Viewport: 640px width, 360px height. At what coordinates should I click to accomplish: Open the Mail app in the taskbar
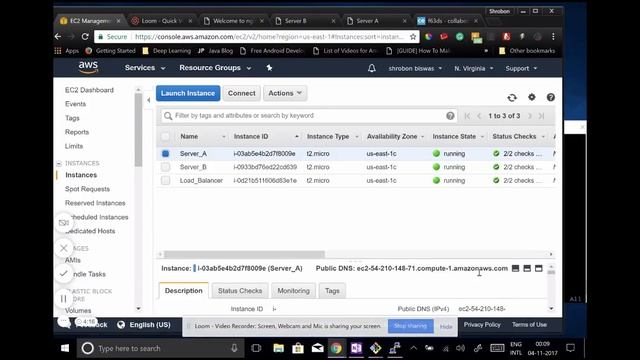[x=317, y=348]
